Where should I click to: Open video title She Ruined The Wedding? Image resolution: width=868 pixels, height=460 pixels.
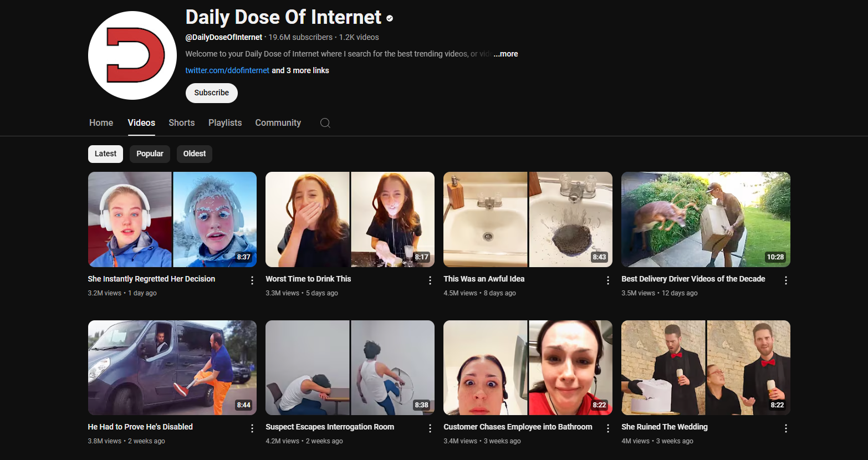click(665, 427)
